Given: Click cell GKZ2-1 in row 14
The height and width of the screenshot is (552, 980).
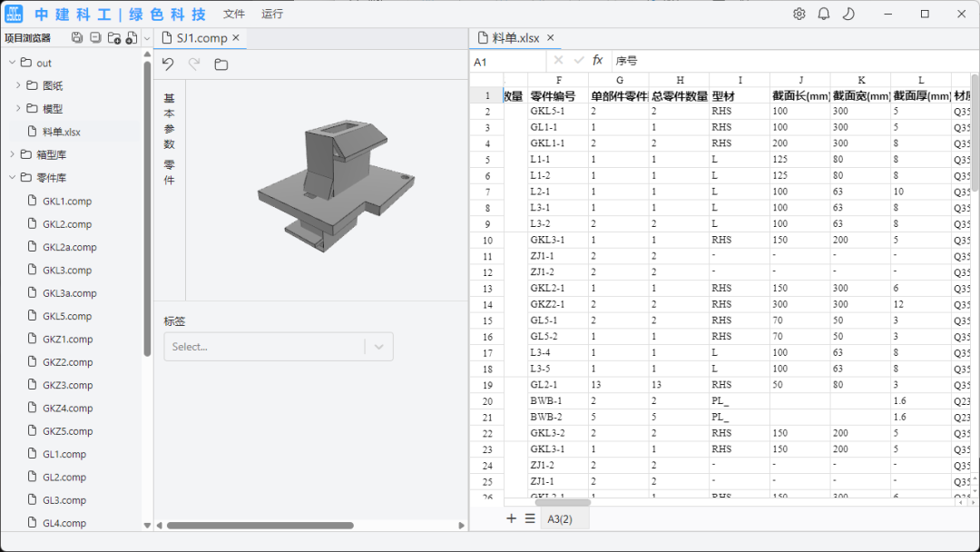Looking at the screenshot, I should pos(558,304).
